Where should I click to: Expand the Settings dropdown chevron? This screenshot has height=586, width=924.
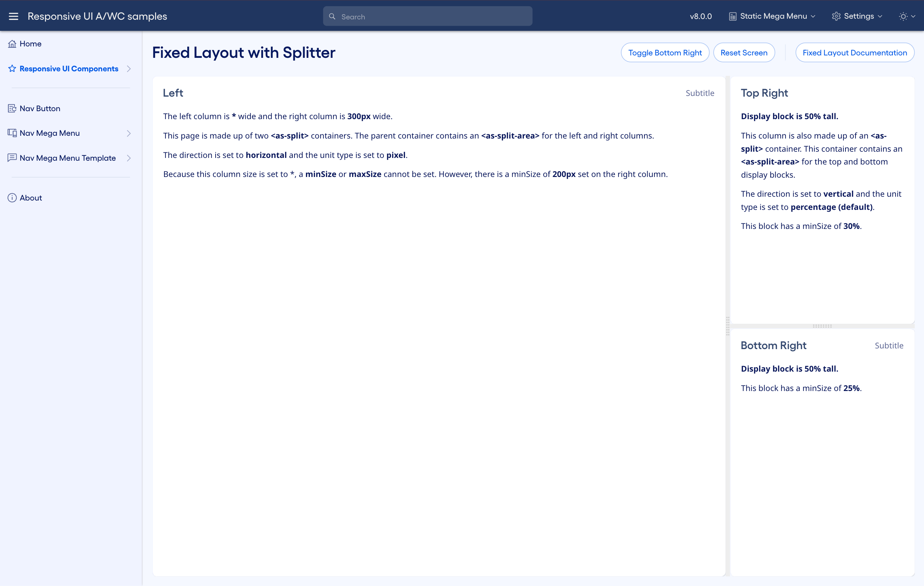point(880,17)
